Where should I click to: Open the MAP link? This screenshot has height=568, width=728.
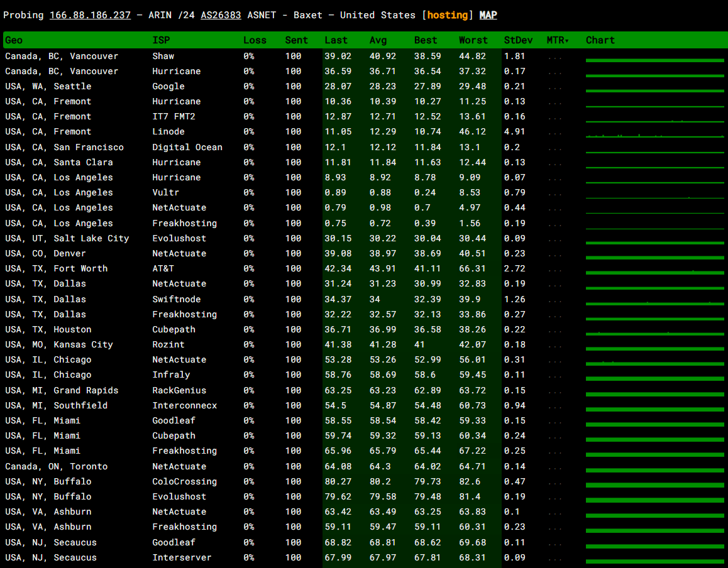click(488, 15)
